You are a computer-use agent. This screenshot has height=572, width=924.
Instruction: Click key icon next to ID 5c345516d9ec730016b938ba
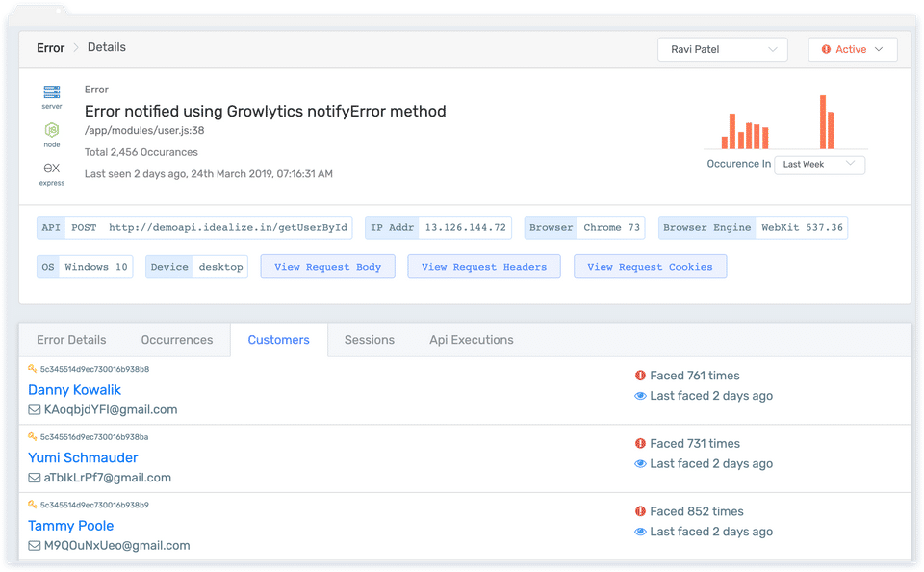tap(33, 437)
